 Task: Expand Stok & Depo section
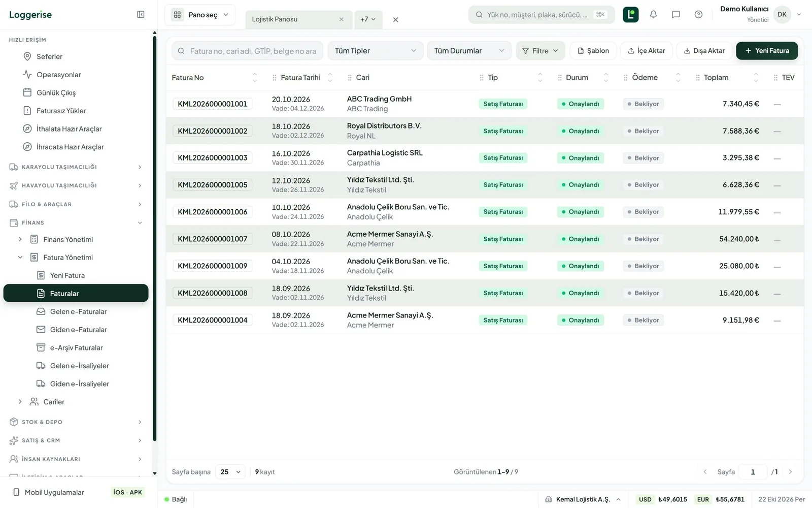point(76,422)
